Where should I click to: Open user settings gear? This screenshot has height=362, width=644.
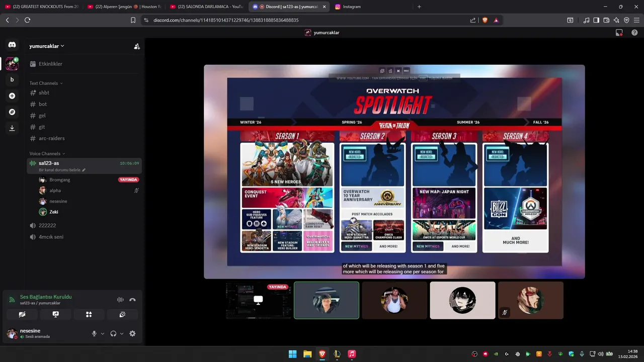(132, 333)
